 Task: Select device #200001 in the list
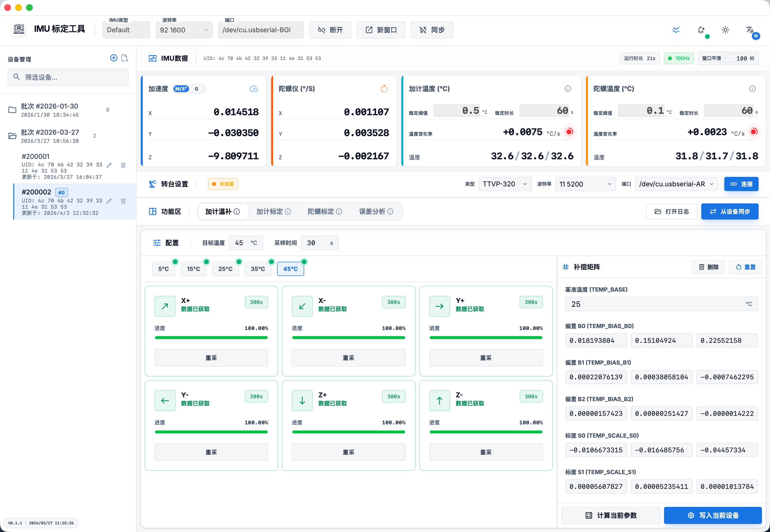coord(75,166)
